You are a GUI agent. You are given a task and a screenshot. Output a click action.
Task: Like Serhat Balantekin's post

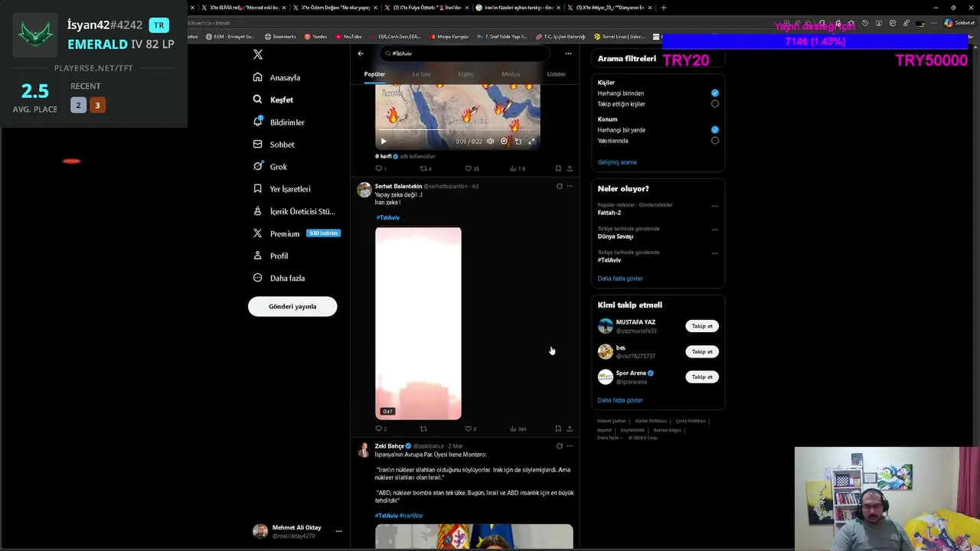tap(470, 429)
